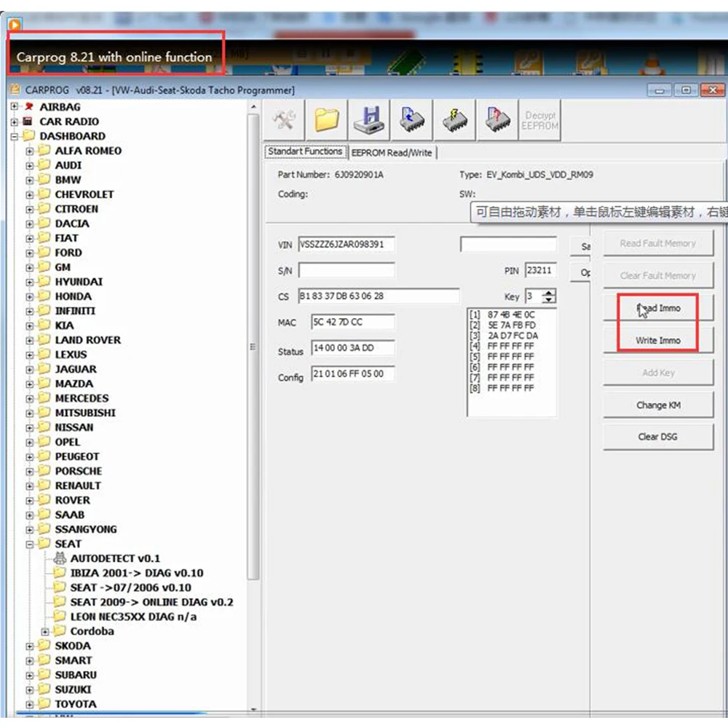Screen dimensions: 728x728
Task: Click the open folder toolbar icon
Action: [326, 120]
